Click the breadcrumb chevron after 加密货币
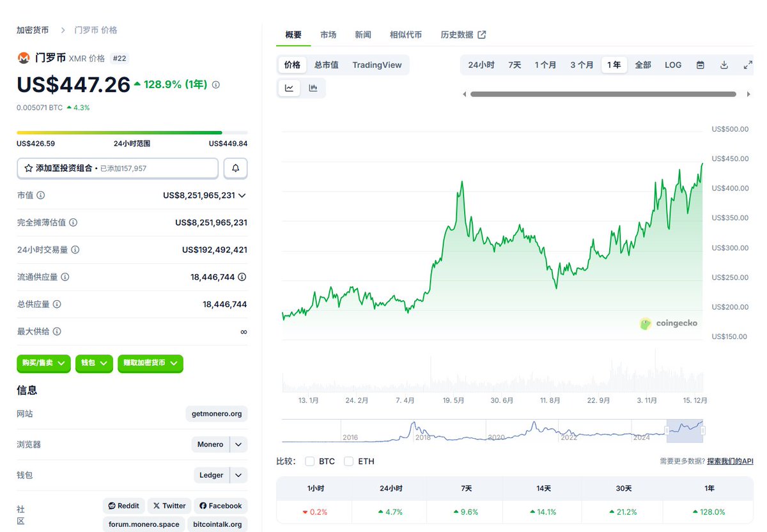 63,30
